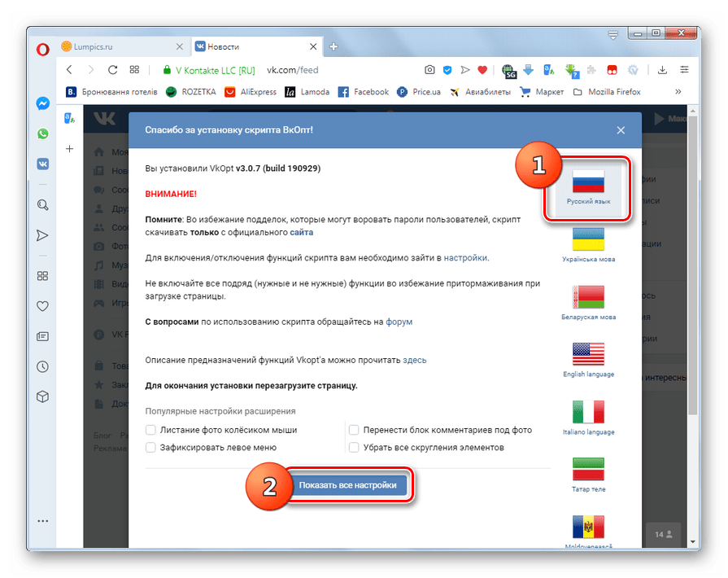This screenshot has width=728, height=578.
Task: Open Messenger in the Opera sidebar
Action: coord(43,104)
